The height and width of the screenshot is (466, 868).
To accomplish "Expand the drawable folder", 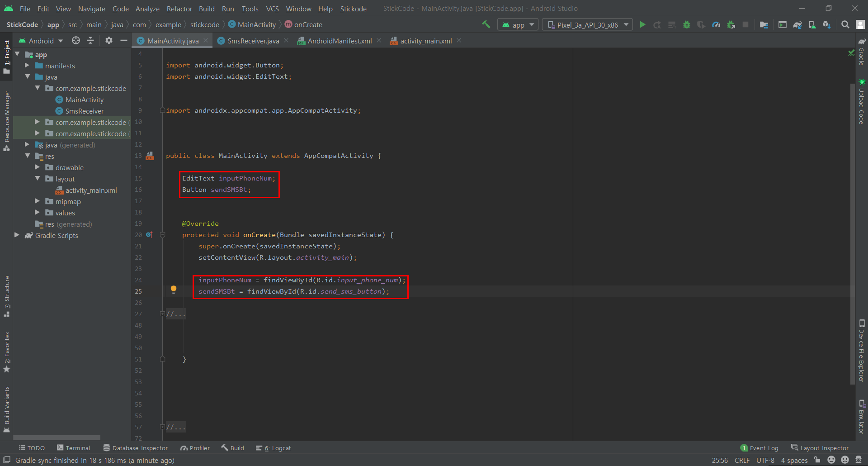I will coord(38,167).
